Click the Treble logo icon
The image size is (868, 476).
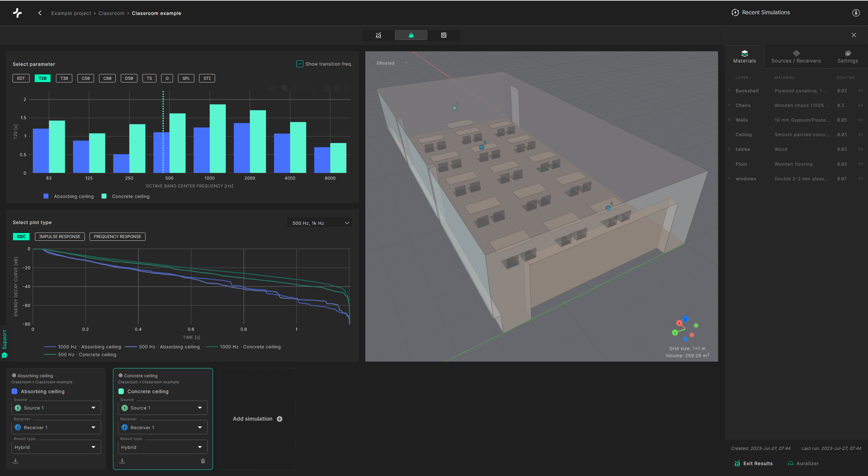coord(18,13)
